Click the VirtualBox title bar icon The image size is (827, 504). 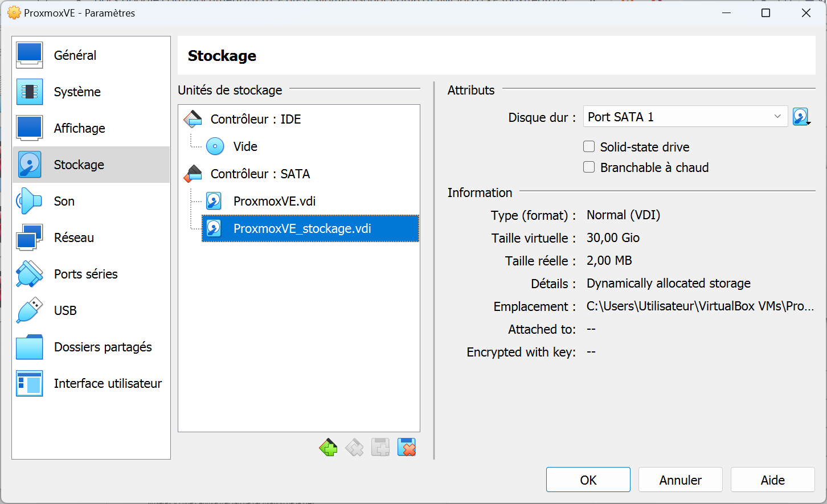(x=14, y=13)
